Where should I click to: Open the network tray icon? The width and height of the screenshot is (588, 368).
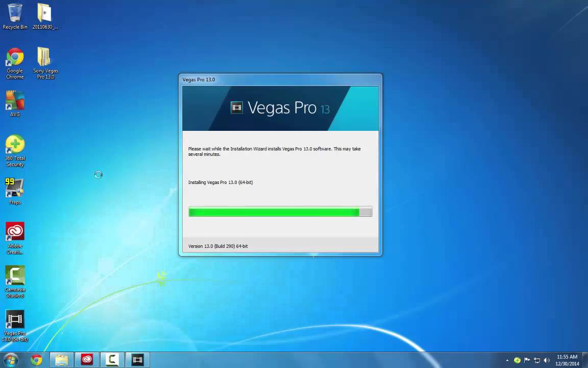point(536,360)
